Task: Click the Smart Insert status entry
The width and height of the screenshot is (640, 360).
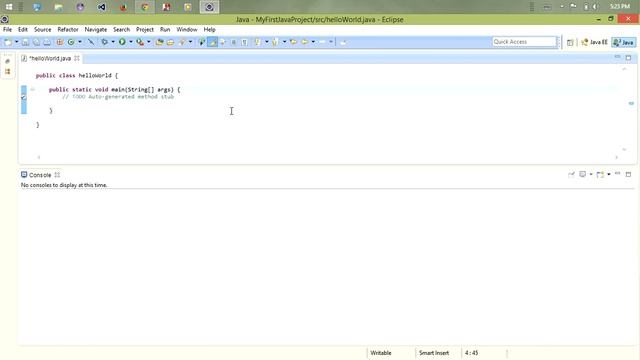Action: click(x=434, y=353)
